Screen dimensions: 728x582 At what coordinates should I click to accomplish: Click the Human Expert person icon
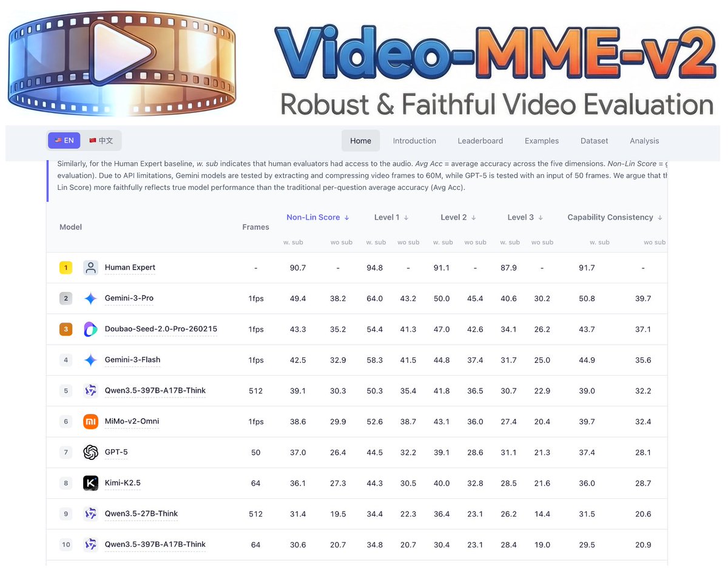91,268
